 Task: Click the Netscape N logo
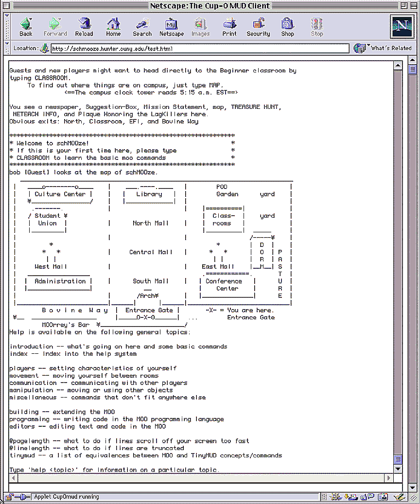(x=402, y=26)
